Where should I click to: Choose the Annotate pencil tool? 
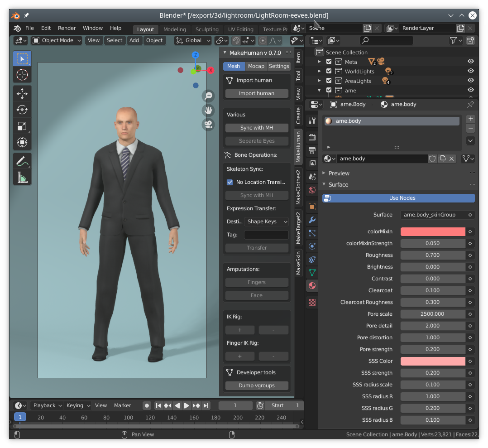[22, 161]
